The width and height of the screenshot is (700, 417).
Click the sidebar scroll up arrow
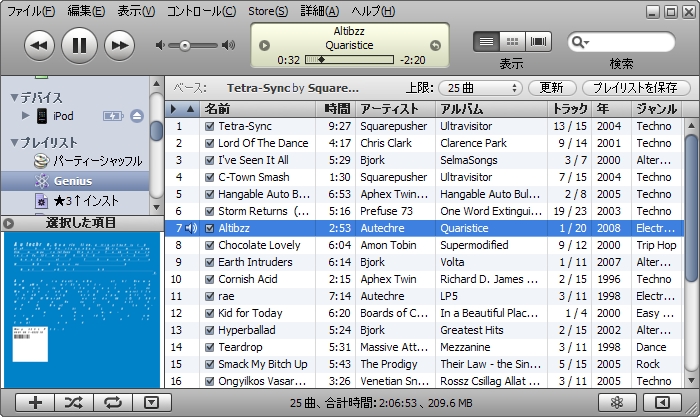coord(156,83)
